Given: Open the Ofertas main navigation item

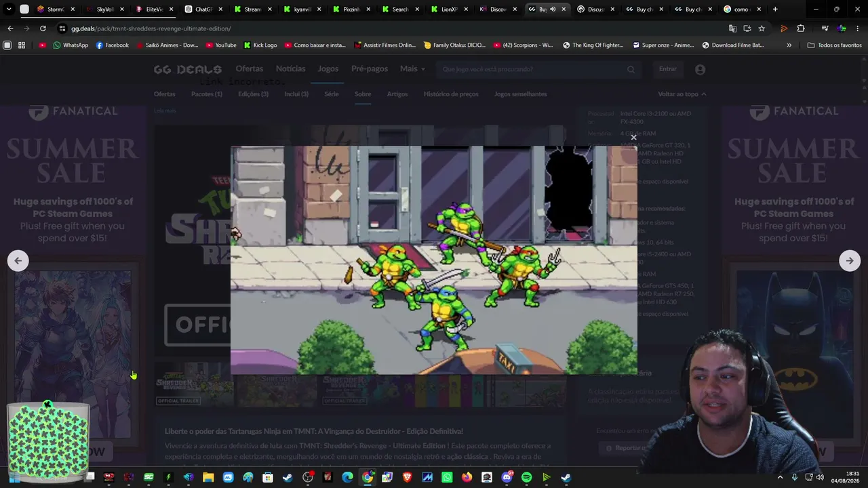Looking at the screenshot, I should 250,69.
